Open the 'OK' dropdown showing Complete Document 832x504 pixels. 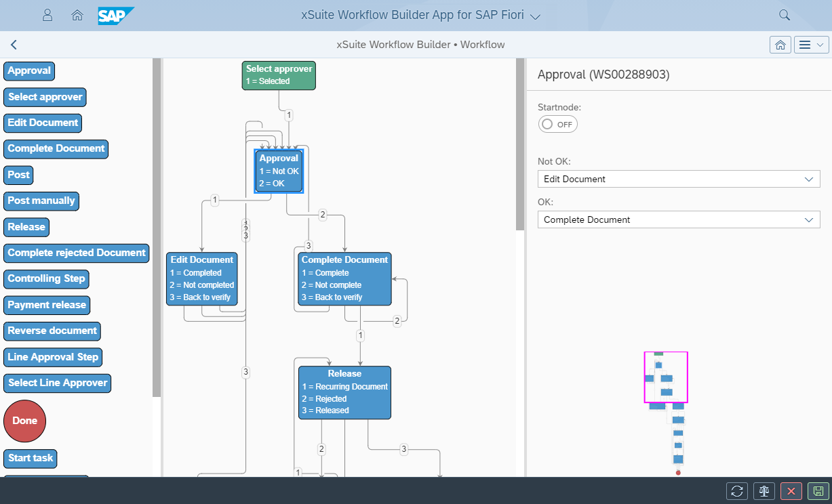pyautogui.click(x=679, y=219)
